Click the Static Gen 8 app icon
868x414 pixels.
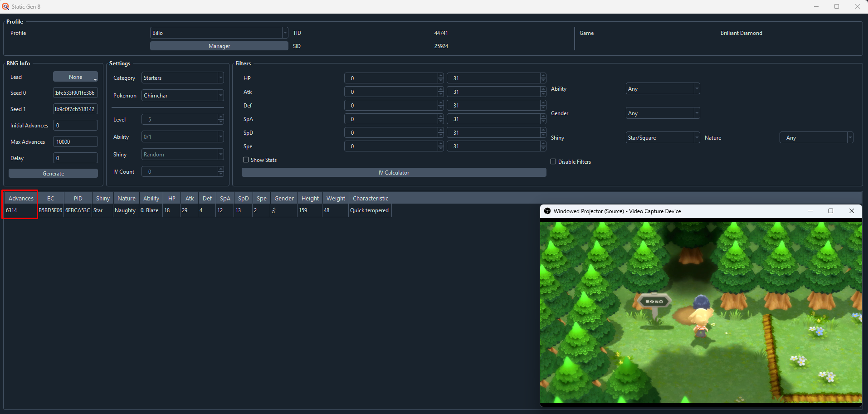(x=5, y=6)
